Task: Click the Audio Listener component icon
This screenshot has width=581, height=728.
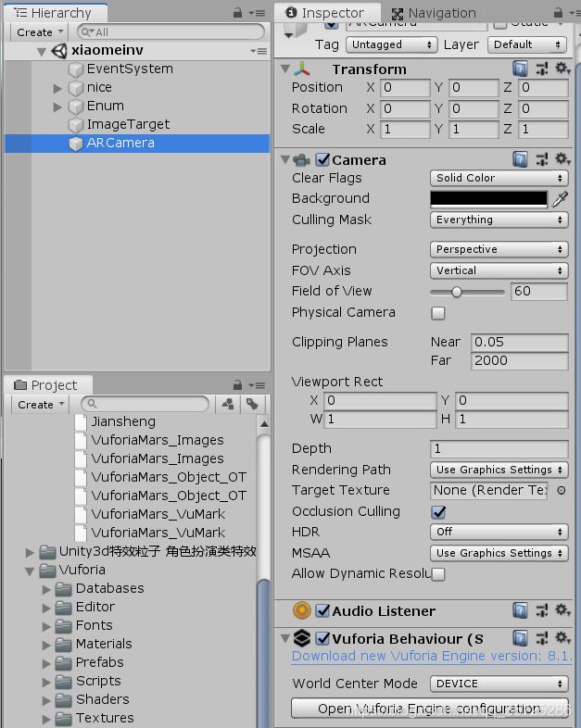Action: (x=301, y=610)
